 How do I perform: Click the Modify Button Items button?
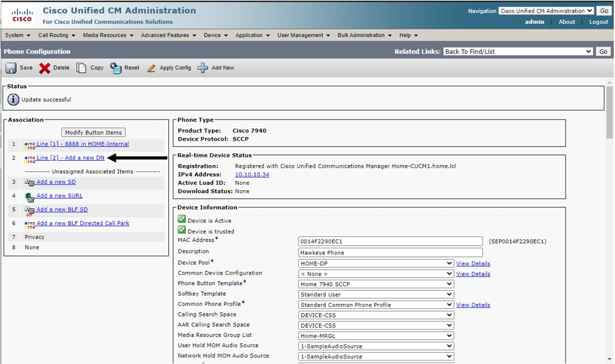click(x=94, y=133)
